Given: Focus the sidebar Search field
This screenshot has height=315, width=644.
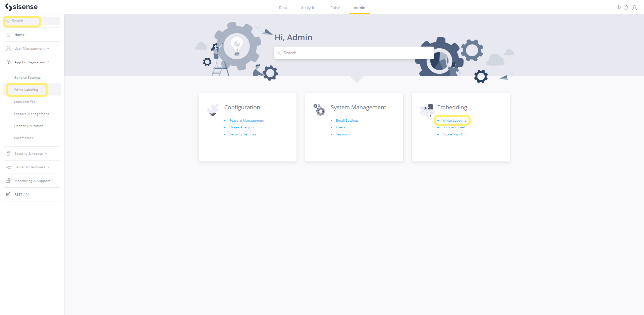Looking at the screenshot, I should pyautogui.click(x=33, y=21).
